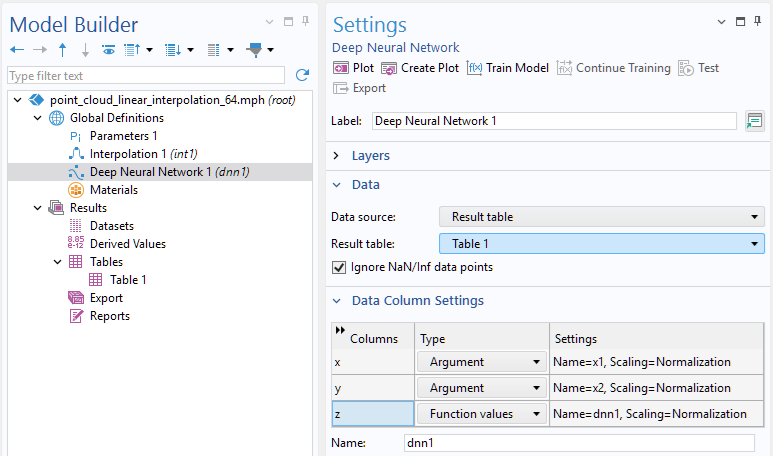
Task: Click the Export node icon in tree
Action: click(x=76, y=298)
